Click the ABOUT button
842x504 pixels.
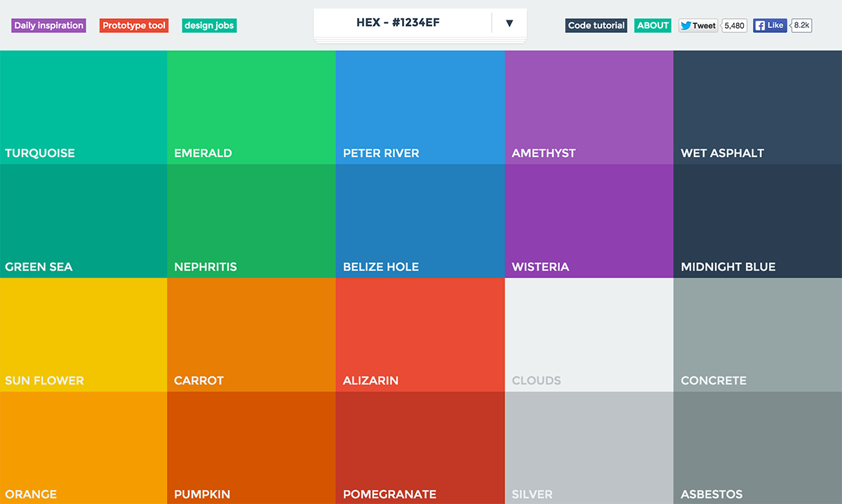pyautogui.click(x=652, y=25)
